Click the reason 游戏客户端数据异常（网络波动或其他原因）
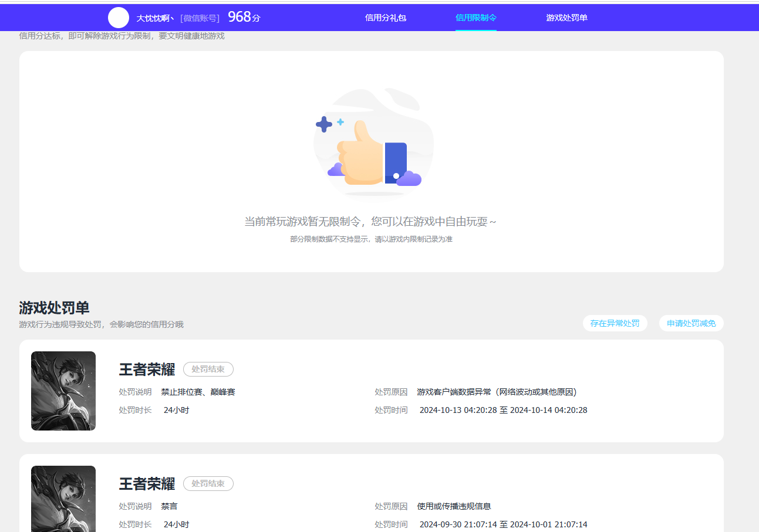The height and width of the screenshot is (532, 759). click(497, 392)
